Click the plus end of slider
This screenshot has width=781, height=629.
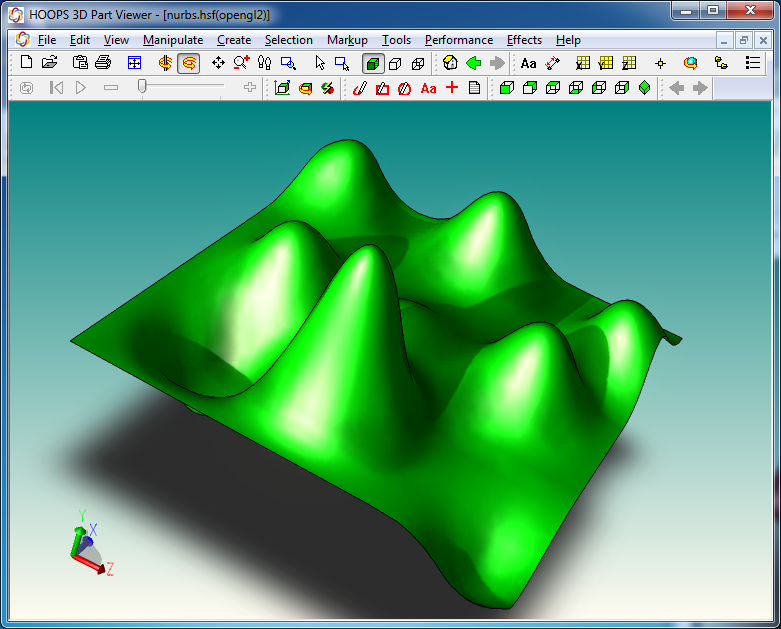pyautogui.click(x=250, y=88)
